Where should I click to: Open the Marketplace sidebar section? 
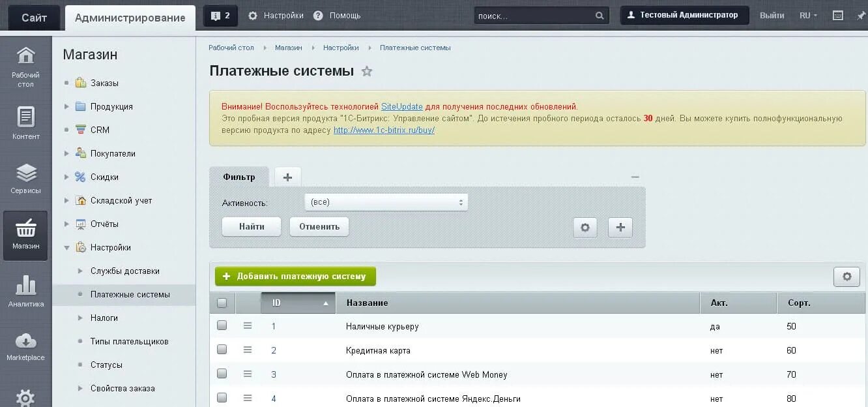pos(25,347)
